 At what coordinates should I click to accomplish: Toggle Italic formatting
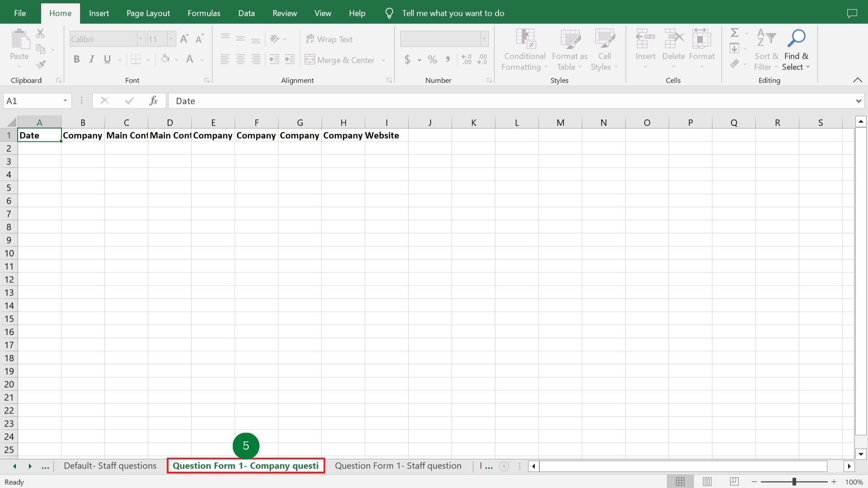(x=92, y=60)
